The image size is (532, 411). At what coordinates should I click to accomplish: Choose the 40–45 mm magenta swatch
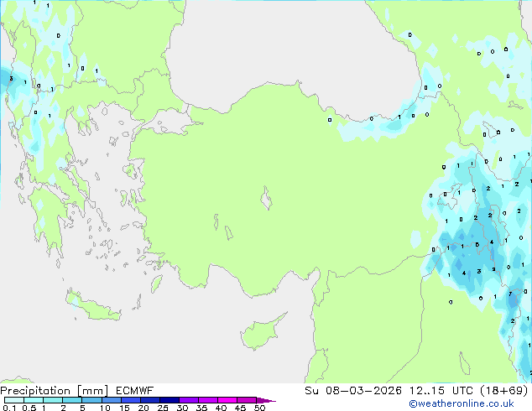(227, 400)
